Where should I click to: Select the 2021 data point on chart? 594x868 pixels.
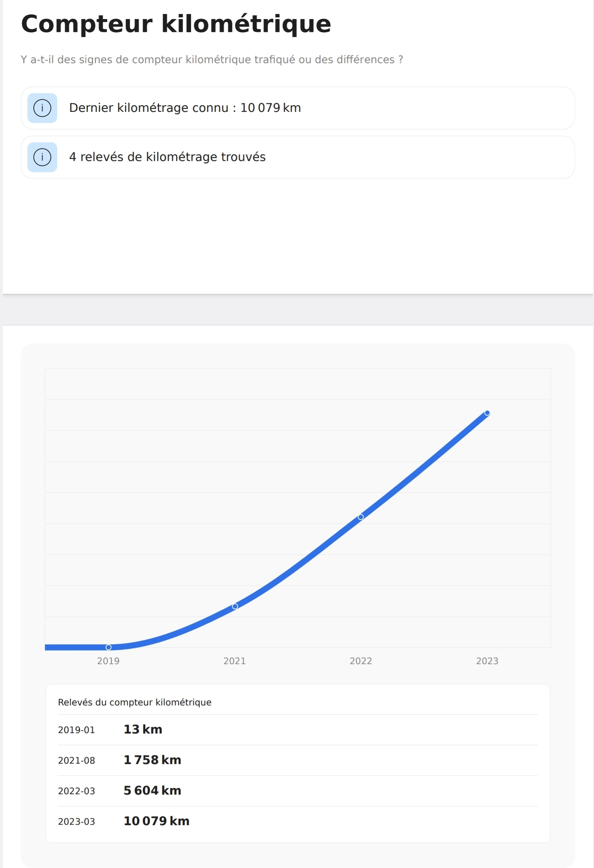tap(235, 606)
